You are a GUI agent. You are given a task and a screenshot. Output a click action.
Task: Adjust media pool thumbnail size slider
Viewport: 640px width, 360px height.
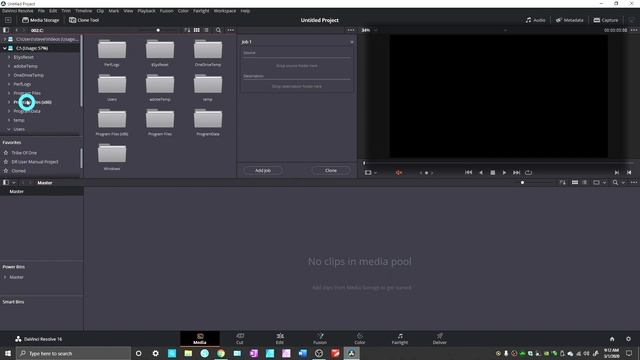click(x=522, y=182)
